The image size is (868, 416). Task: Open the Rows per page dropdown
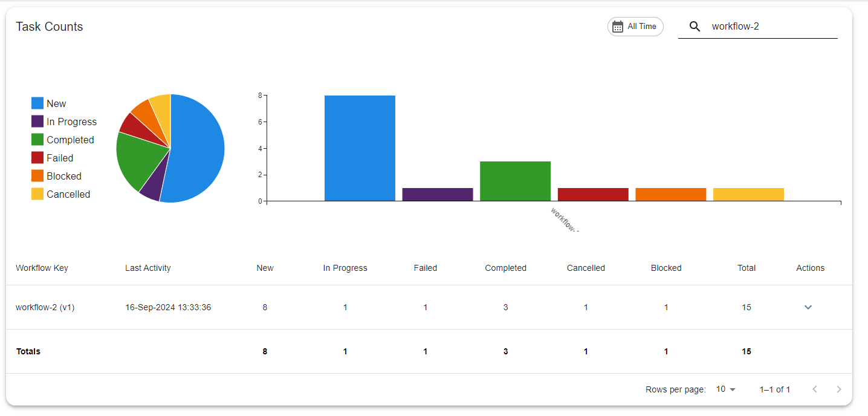[726, 389]
